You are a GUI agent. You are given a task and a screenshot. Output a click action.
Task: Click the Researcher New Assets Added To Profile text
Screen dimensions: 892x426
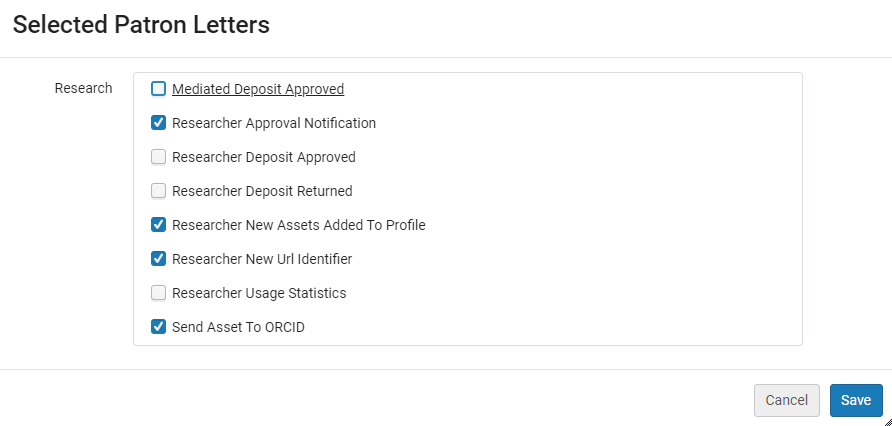coord(299,225)
